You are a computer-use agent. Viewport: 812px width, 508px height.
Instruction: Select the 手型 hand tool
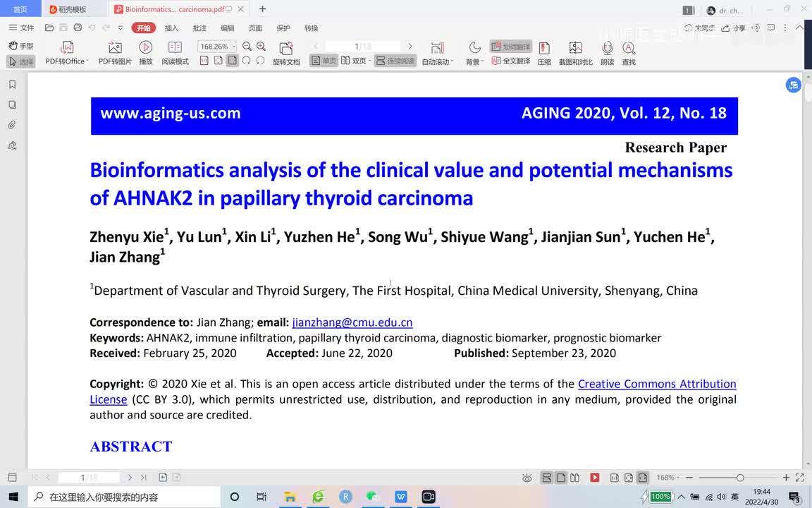[21, 46]
